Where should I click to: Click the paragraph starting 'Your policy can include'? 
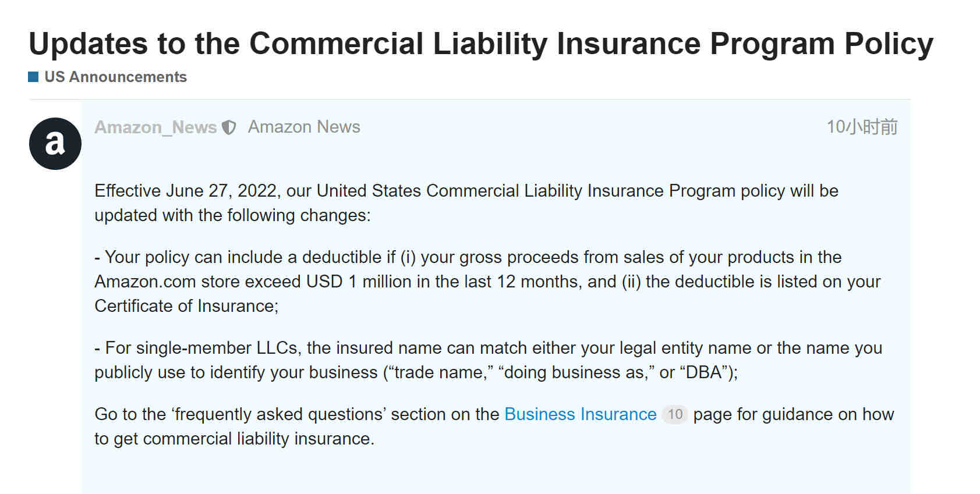[487, 282]
